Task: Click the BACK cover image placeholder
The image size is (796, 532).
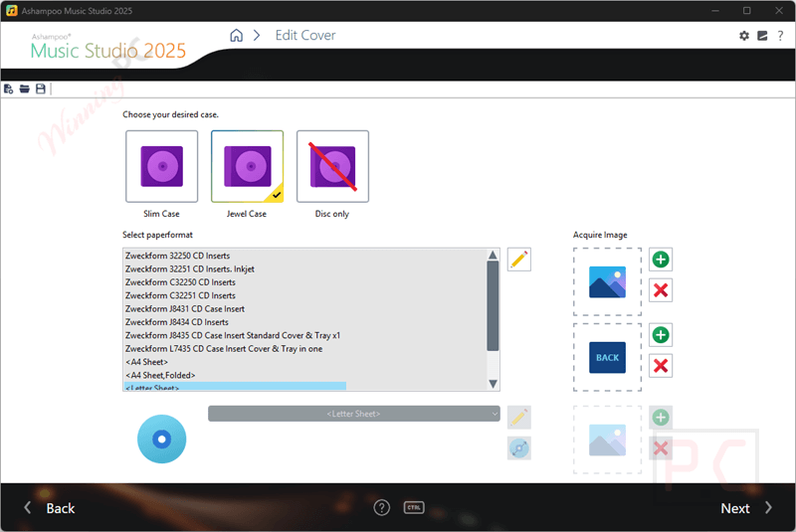Action: click(607, 358)
